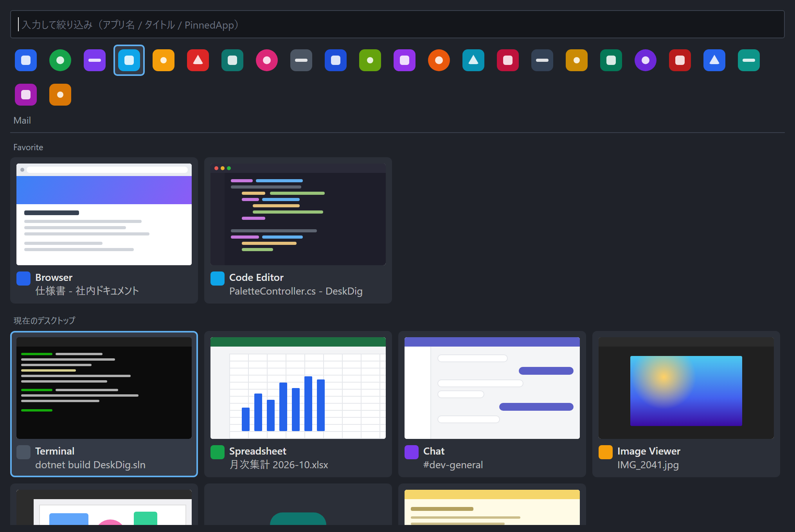This screenshot has height=532, width=795.
Task: Click the '#dev-general' channel text
Action: [453, 465]
